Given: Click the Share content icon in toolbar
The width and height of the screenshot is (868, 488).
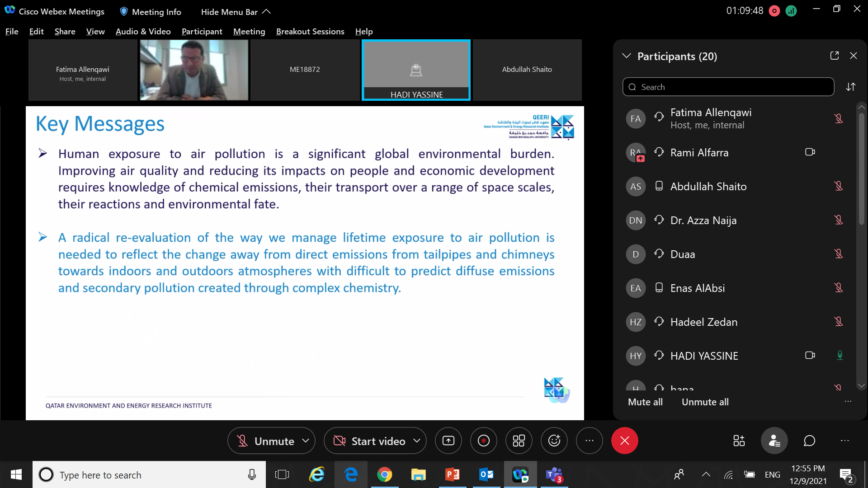Looking at the screenshot, I should coord(448,441).
